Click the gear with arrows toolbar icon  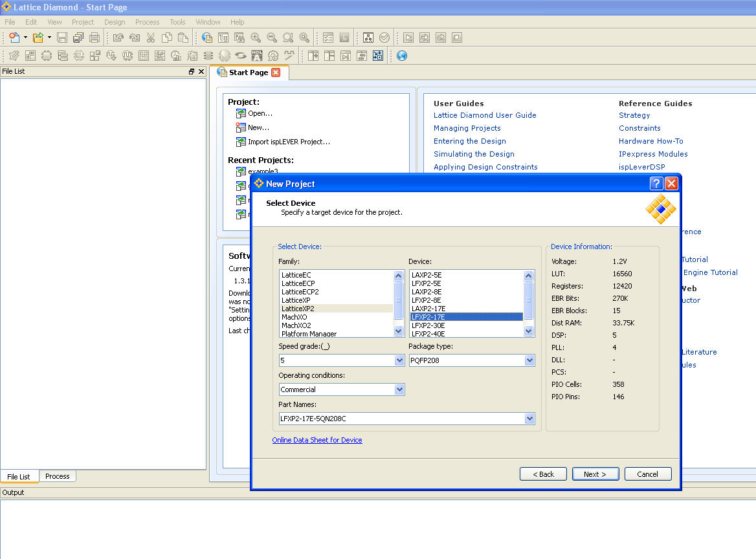point(273,56)
